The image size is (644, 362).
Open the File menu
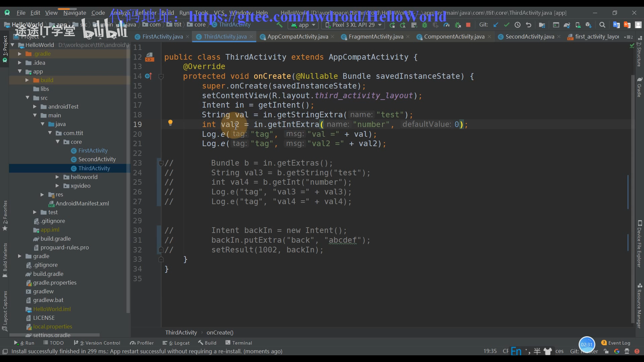[21, 13]
